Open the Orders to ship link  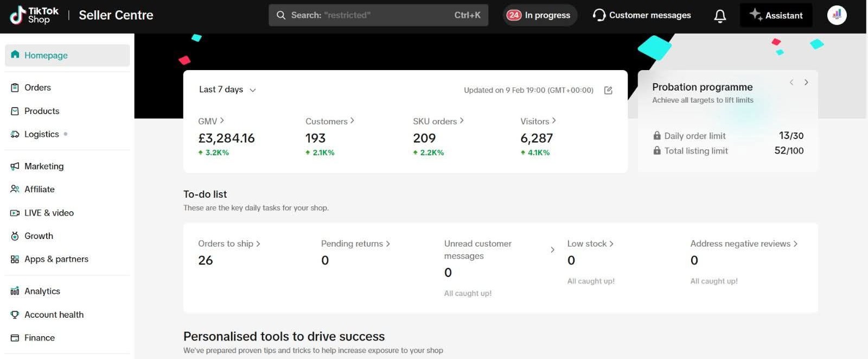click(229, 244)
